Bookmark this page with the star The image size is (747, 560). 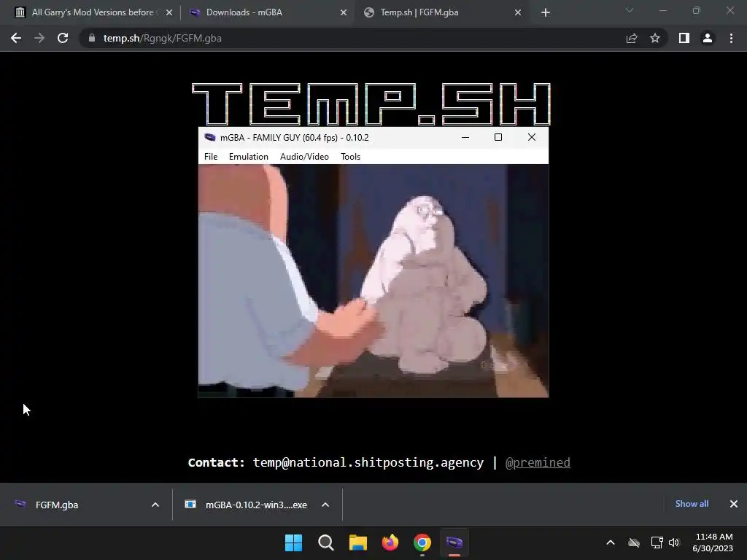point(655,38)
